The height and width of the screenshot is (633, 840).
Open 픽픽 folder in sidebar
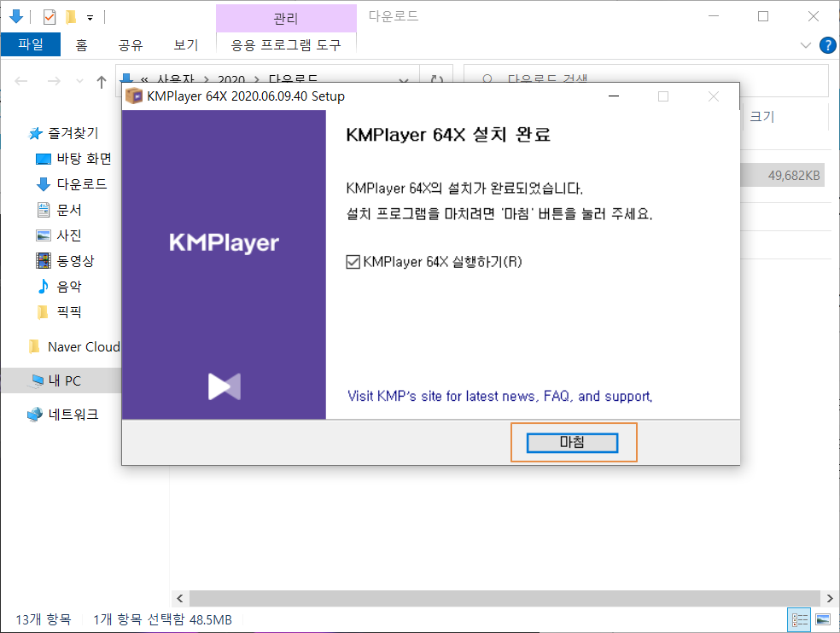point(69,311)
